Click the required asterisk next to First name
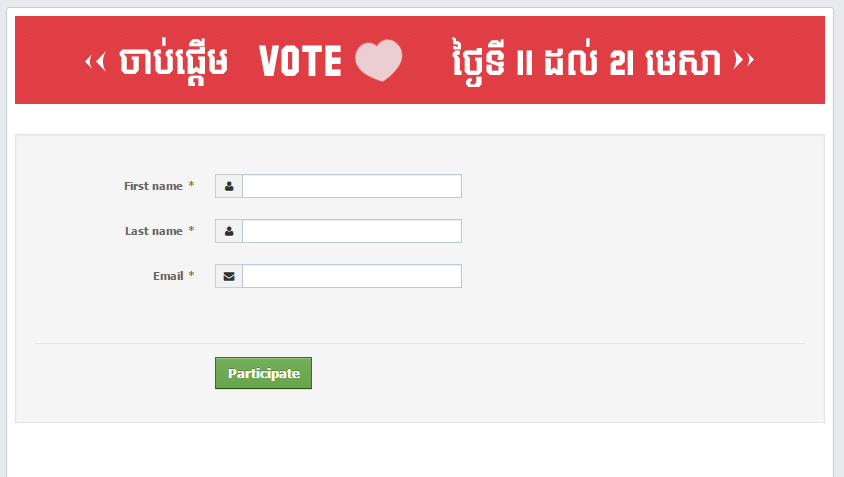 pos(191,186)
